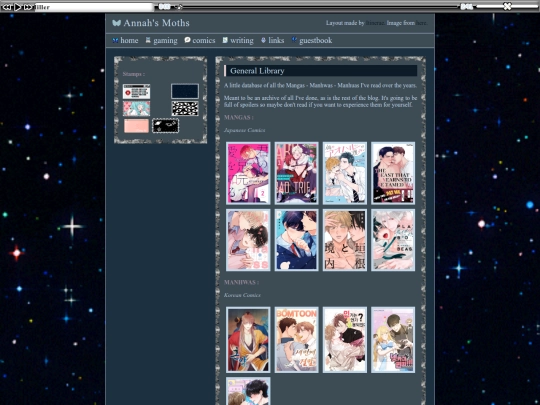Click the gaming navigation icon
The width and height of the screenshot is (540, 405).
tap(148, 40)
